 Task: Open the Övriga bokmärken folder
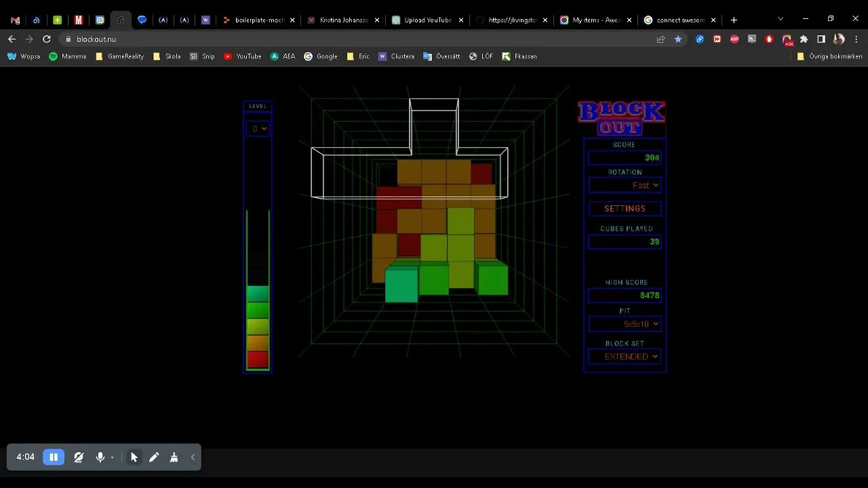(x=829, y=56)
